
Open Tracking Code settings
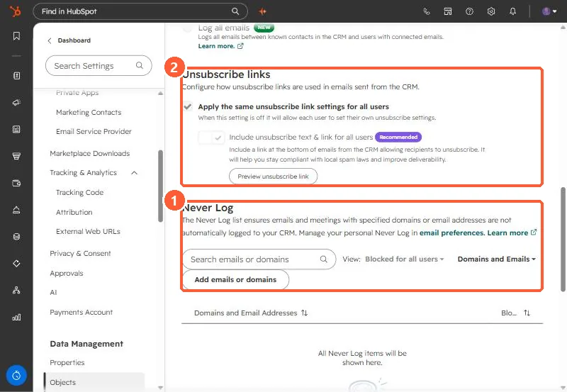[79, 192]
